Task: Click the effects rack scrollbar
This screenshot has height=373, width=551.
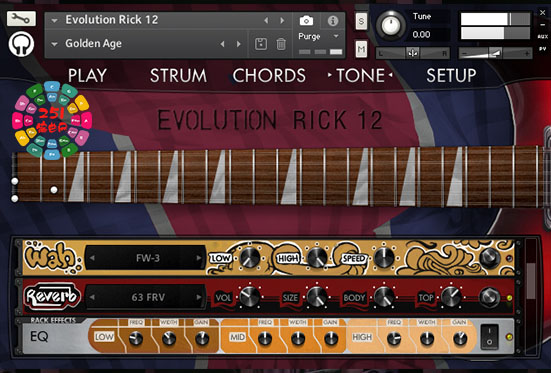Action: pos(531,281)
